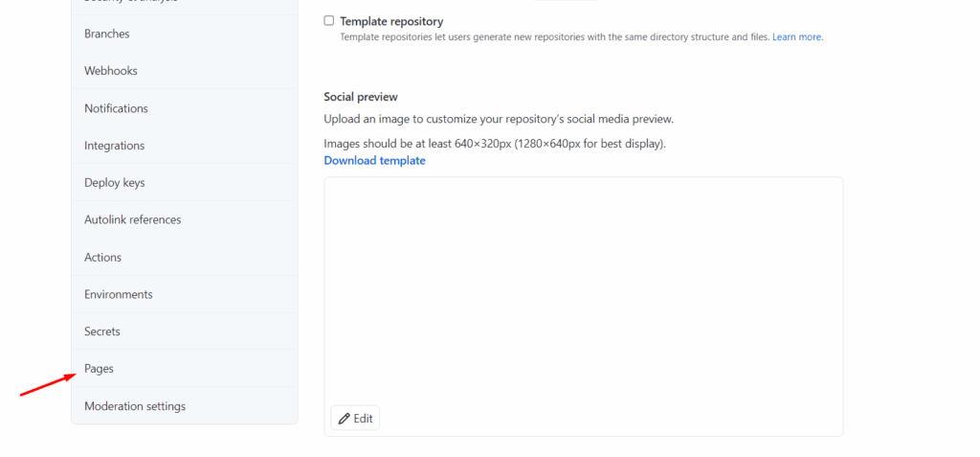The width and height of the screenshot is (980, 457).
Task: Select Environments in the settings menu
Action: [x=185, y=294]
